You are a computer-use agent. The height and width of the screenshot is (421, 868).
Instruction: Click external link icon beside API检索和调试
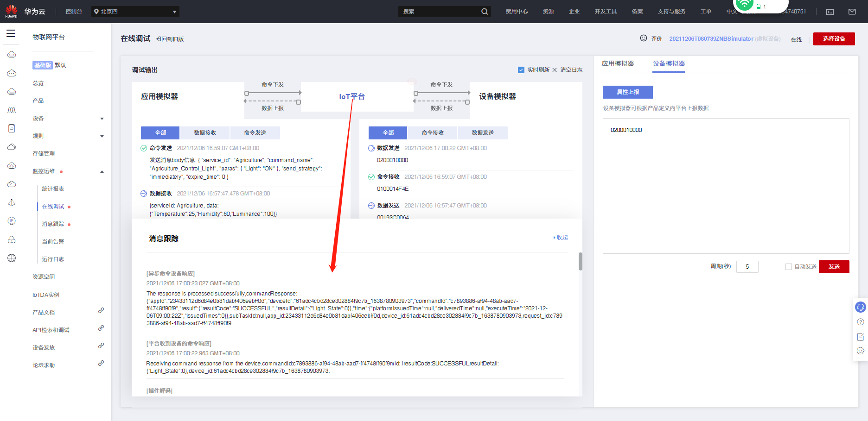(101, 328)
